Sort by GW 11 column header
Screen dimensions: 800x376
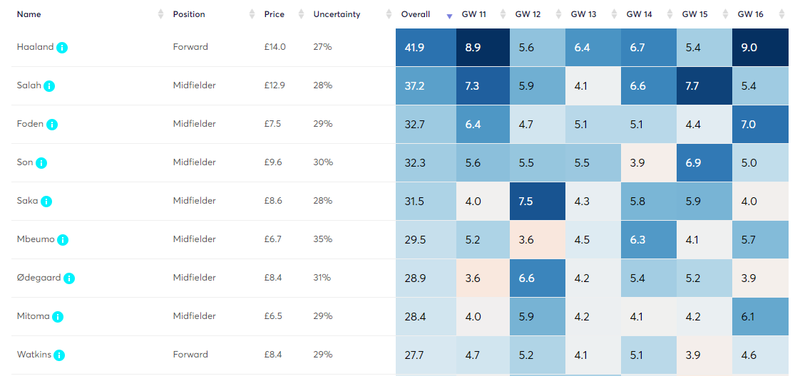[x=474, y=14]
